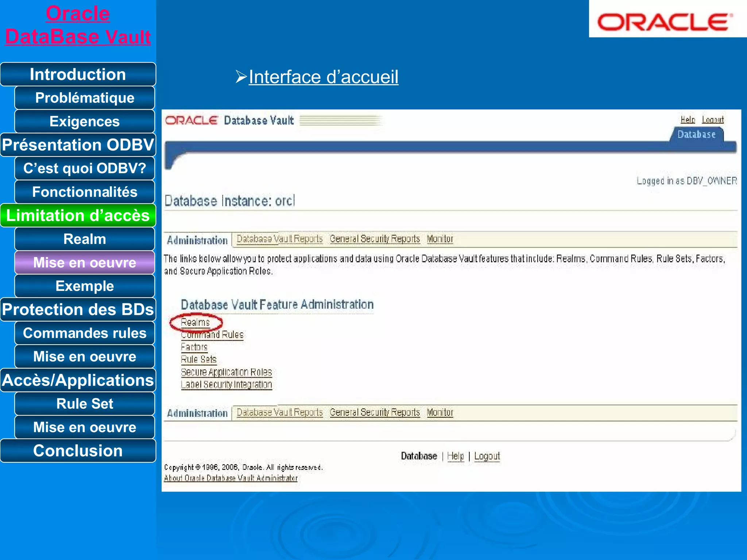Click the footer Help link
The height and width of the screenshot is (560, 747).
(456, 456)
